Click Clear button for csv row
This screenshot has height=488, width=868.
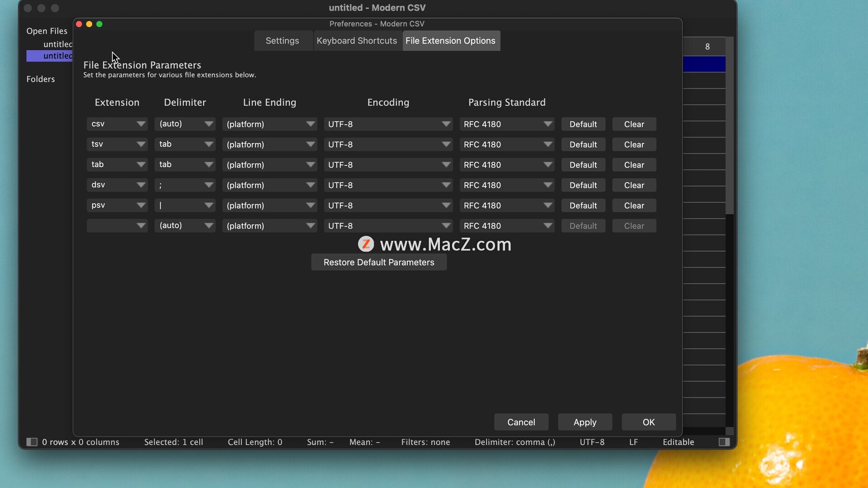point(634,124)
